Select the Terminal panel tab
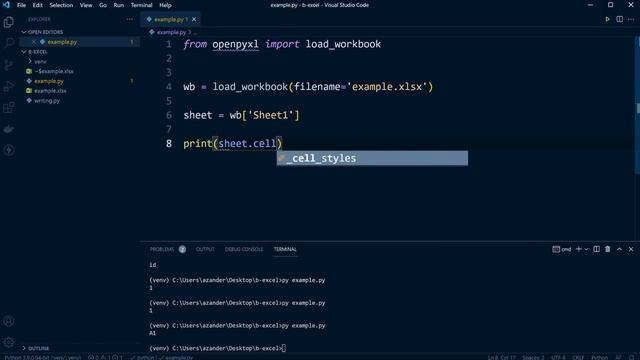This screenshot has height=360, width=640. point(285,249)
